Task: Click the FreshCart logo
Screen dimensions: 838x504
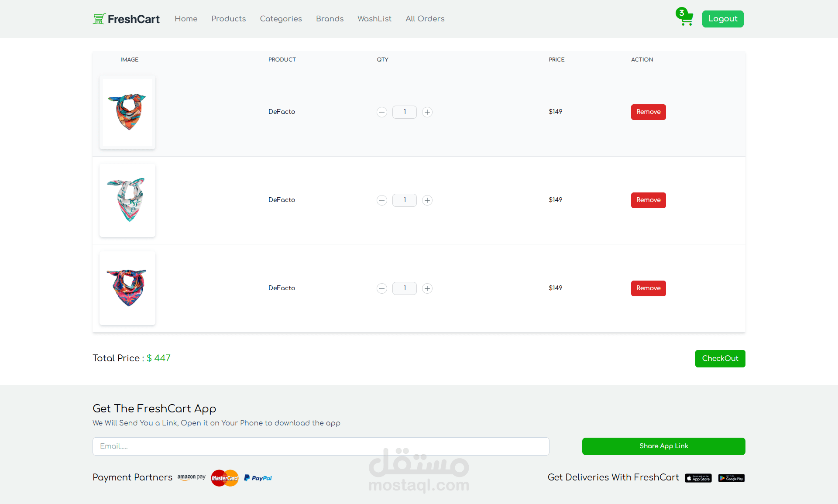Action: tap(126, 19)
